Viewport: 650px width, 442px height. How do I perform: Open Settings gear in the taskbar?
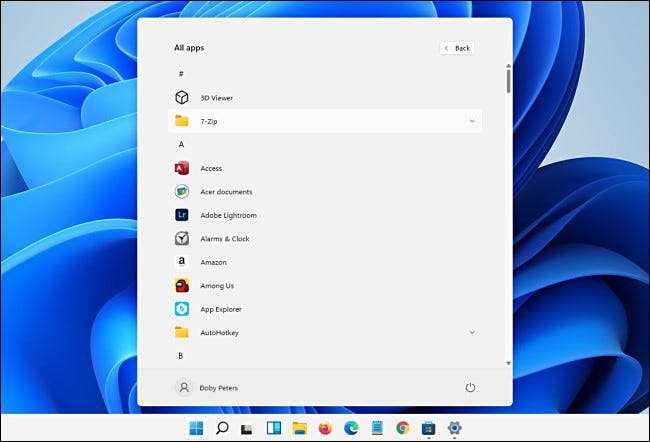tap(454, 428)
